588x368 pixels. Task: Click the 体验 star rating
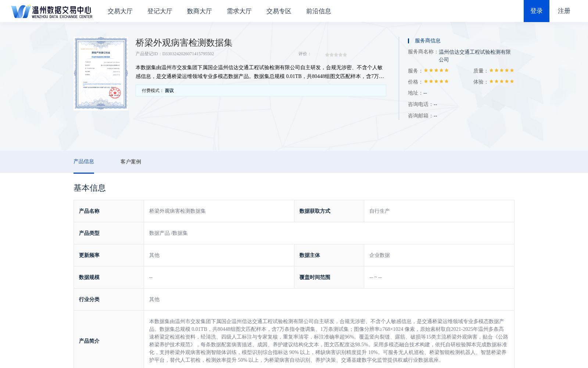pos(502,81)
